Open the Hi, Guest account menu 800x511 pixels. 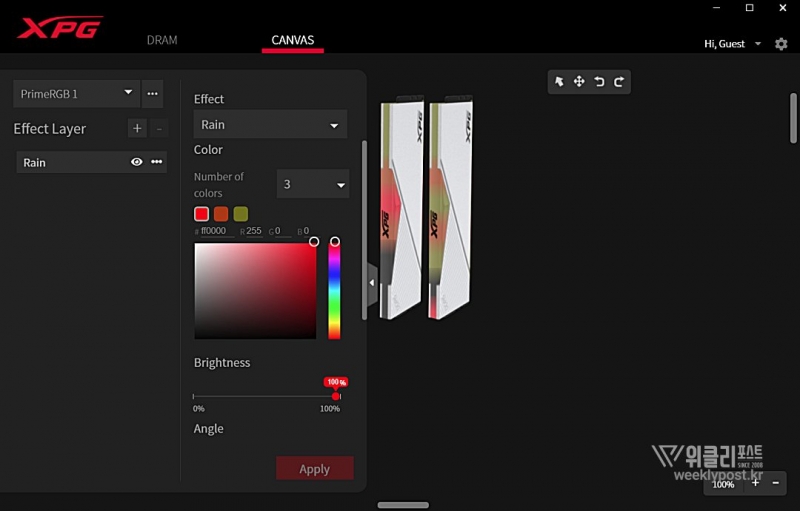(x=732, y=44)
